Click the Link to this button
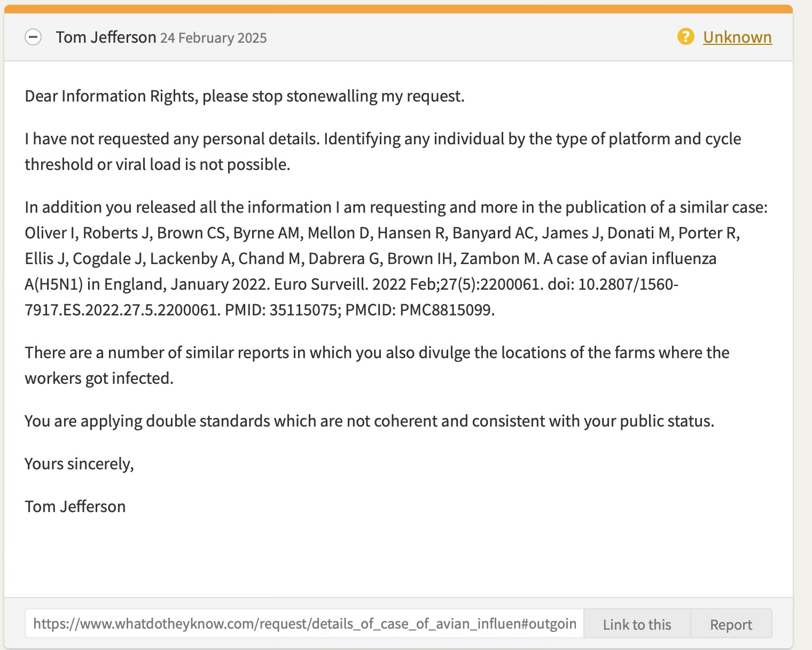This screenshot has width=812, height=650. [x=637, y=624]
